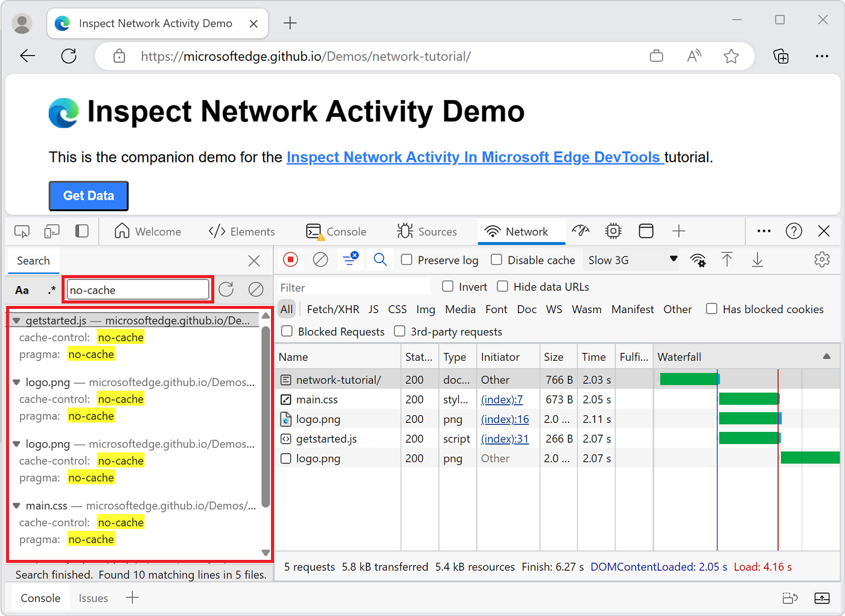The image size is (845, 616).
Task: Collapse the getstarted.js search result
Action: point(16,320)
